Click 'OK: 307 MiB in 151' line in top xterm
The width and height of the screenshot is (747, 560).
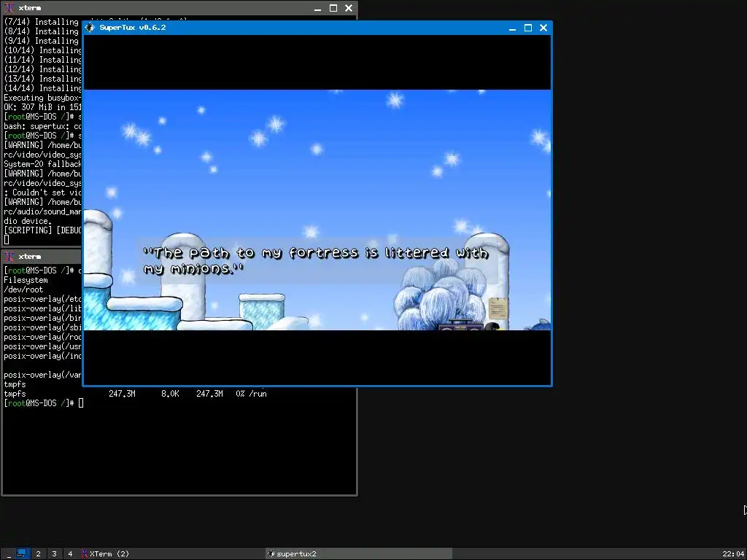[x=42, y=107]
